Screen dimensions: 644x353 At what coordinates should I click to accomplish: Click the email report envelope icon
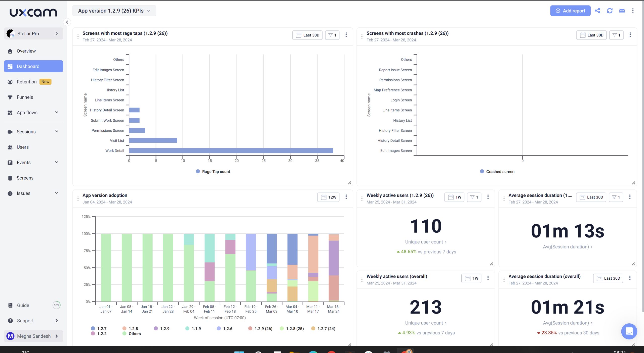[x=622, y=11]
